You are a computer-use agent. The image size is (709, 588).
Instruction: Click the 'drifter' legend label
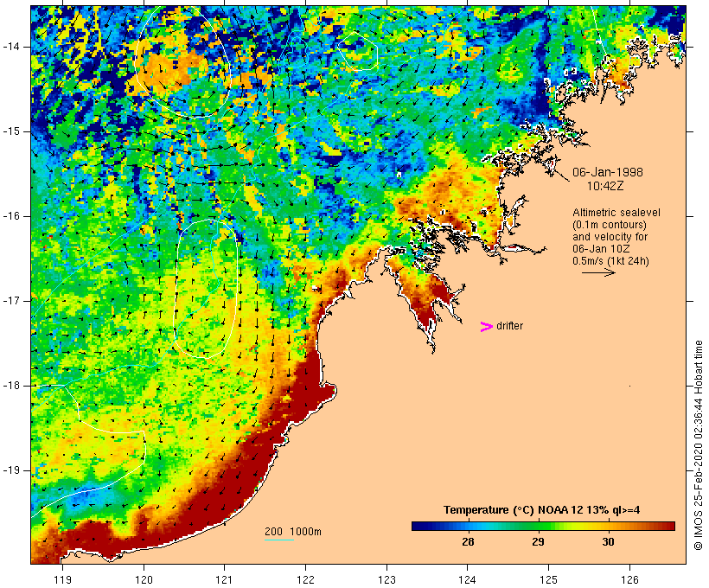click(x=509, y=326)
